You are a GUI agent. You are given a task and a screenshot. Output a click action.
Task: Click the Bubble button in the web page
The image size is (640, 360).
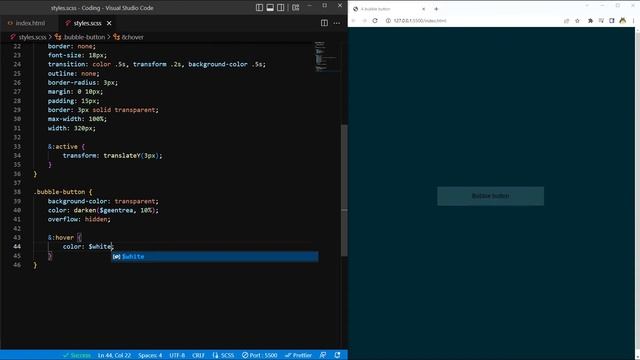point(490,196)
